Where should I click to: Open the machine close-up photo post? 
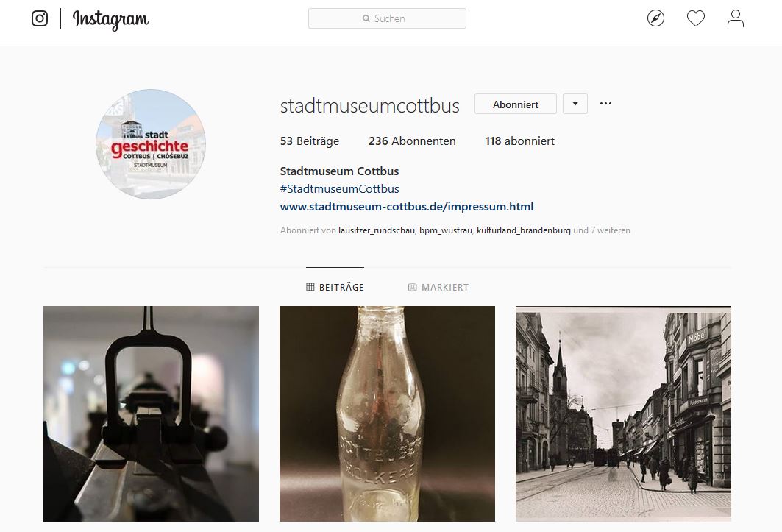151,414
